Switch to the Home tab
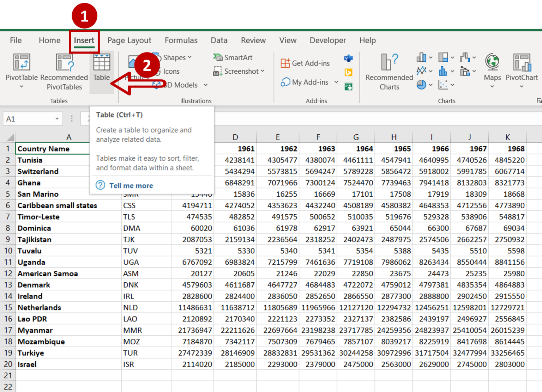542x392 pixels. (x=49, y=41)
